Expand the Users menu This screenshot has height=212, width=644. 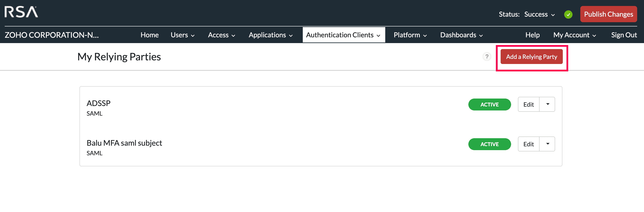coord(182,35)
